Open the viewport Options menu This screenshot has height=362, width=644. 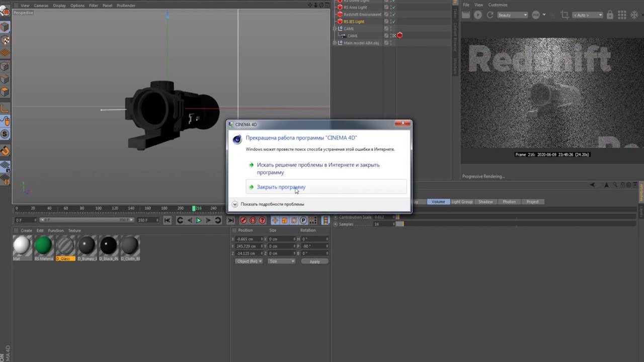(77, 6)
